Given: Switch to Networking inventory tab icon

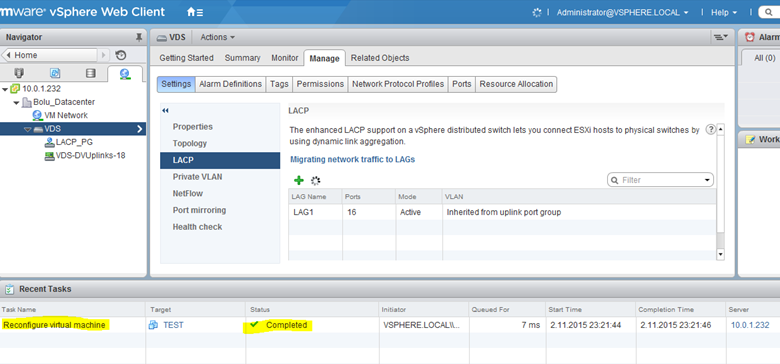Looking at the screenshot, I should 124,74.
